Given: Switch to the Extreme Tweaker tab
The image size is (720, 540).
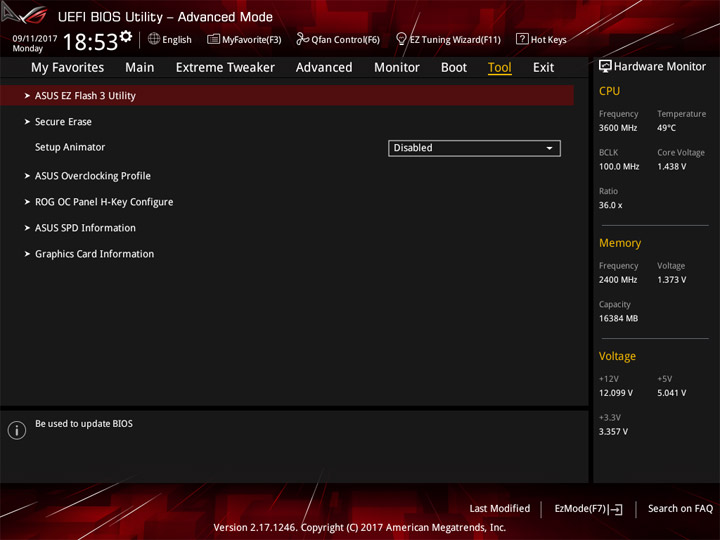Looking at the screenshot, I should 225,68.
